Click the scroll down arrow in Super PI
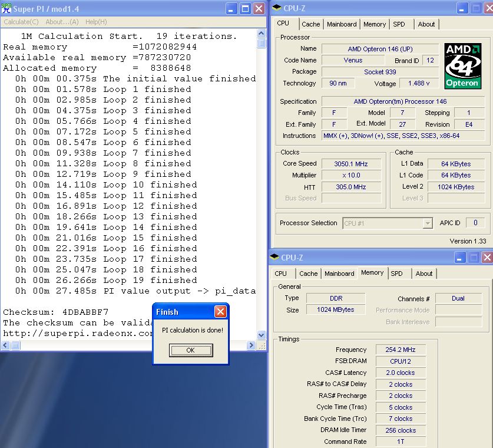 point(262,335)
